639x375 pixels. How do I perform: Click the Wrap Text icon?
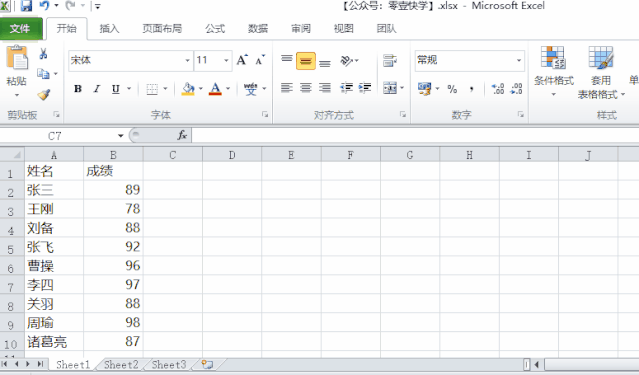(390, 61)
